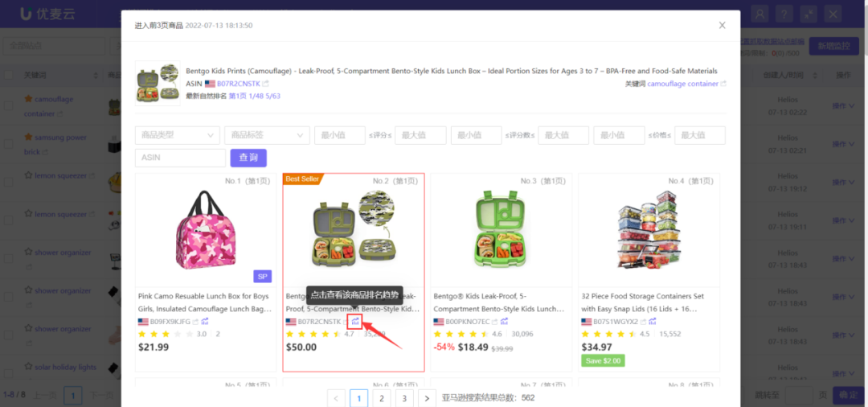Open ranking trend icon for B07R2CNSTK card

pyautogui.click(x=355, y=321)
